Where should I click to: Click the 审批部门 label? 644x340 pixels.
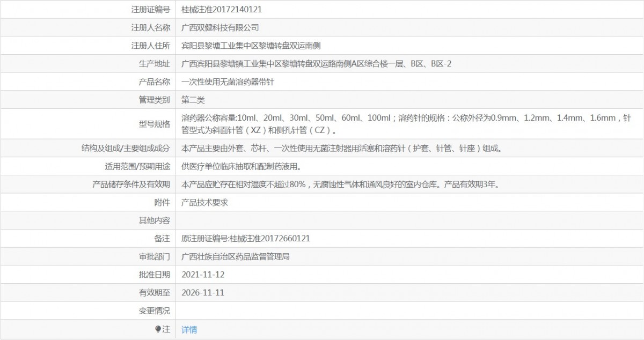(x=155, y=257)
